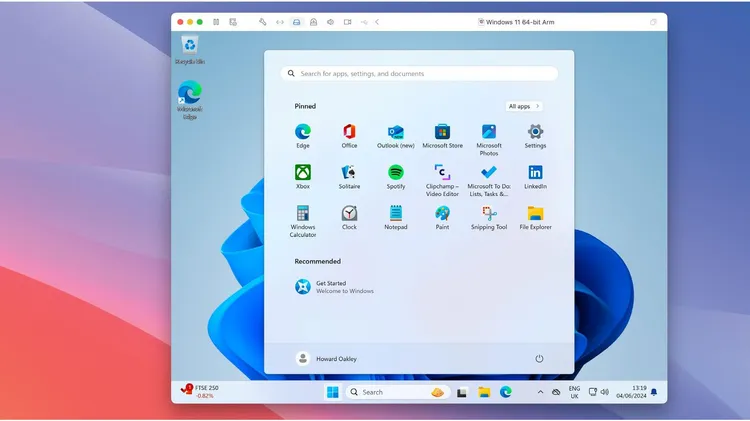Launch LinkedIn pinned app
Screen dimensions: 750x421
[x=535, y=177]
